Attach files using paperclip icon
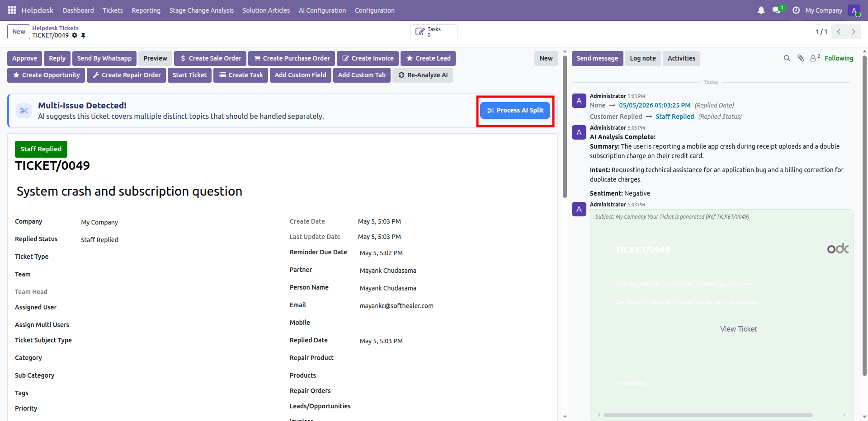Viewport: 868px width, 421px height. (801, 58)
